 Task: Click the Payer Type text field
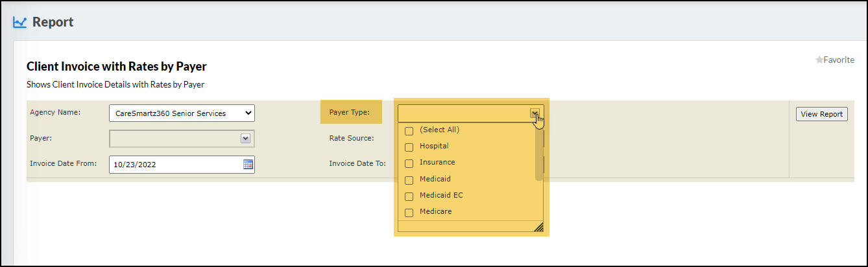tap(464, 113)
